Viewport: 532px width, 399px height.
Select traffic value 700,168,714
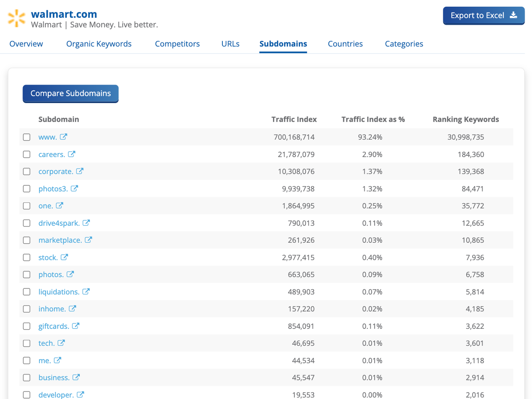tap(294, 137)
